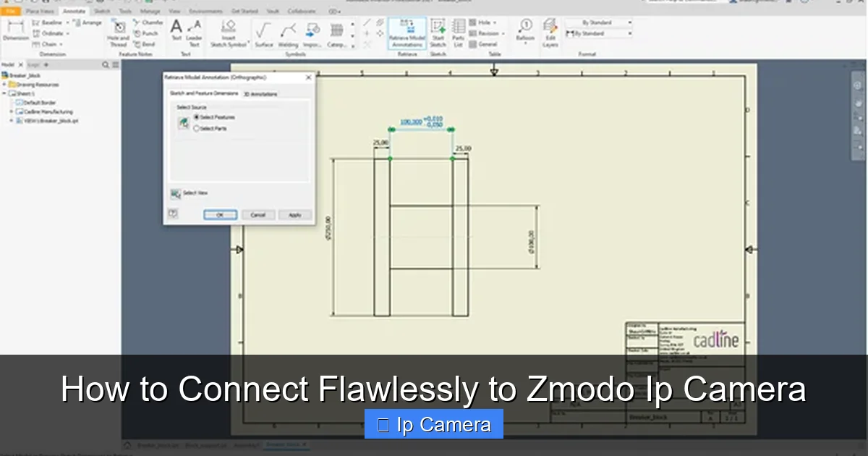
Task: Open the Ordinate dropdown arrow
Action: (x=67, y=33)
